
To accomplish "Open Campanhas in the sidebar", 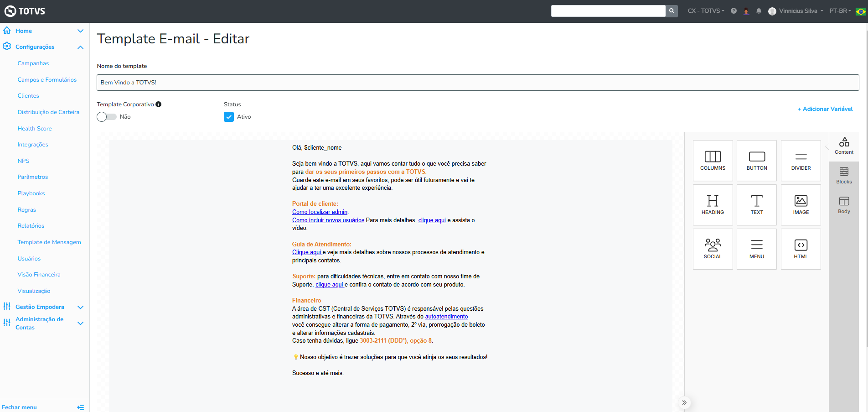I will [x=33, y=63].
